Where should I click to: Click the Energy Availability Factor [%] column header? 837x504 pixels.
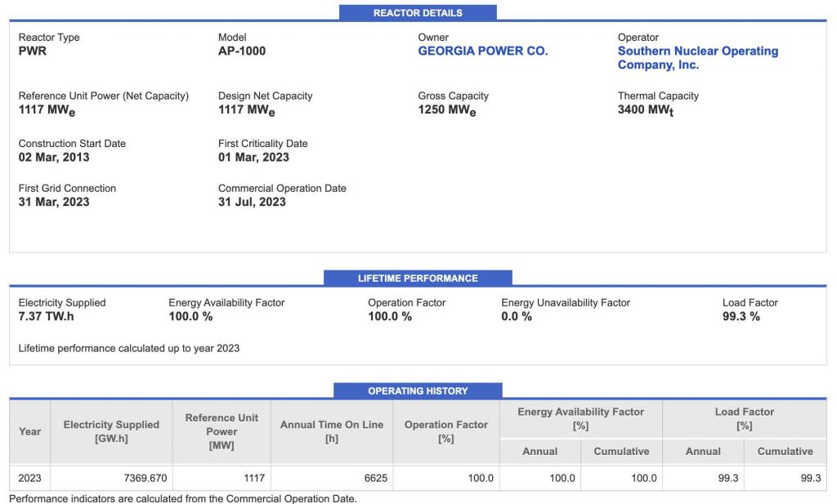(x=580, y=419)
